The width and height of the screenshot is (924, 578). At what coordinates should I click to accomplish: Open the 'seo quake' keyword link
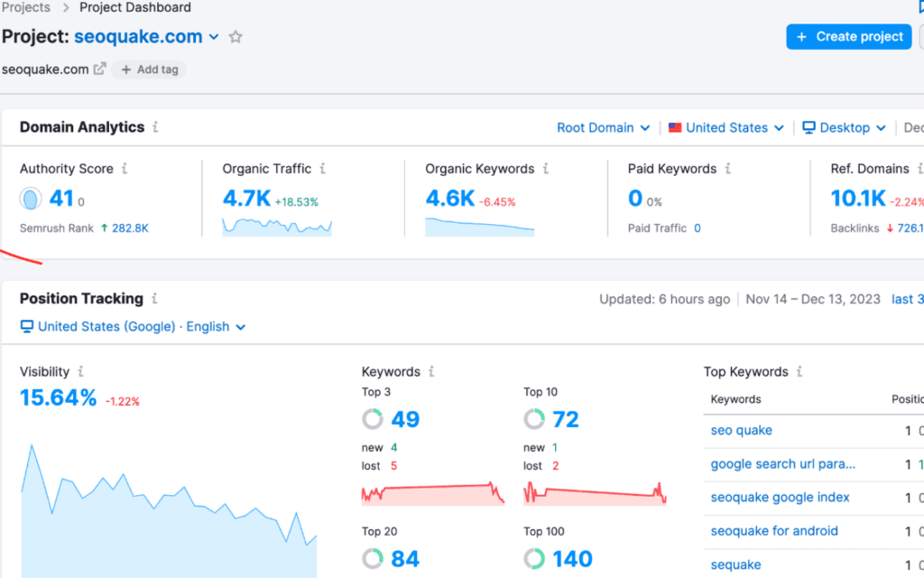(x=742, y=430)
